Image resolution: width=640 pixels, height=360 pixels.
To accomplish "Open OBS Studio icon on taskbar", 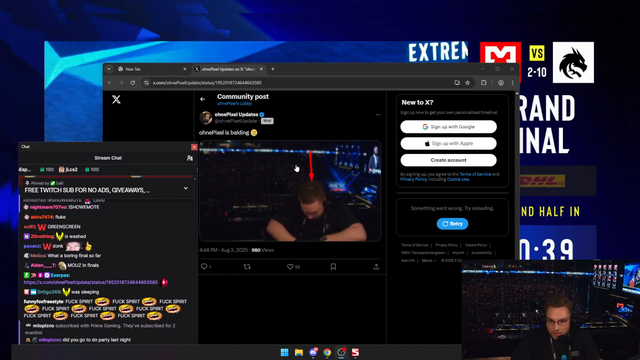I will (341, 352).
